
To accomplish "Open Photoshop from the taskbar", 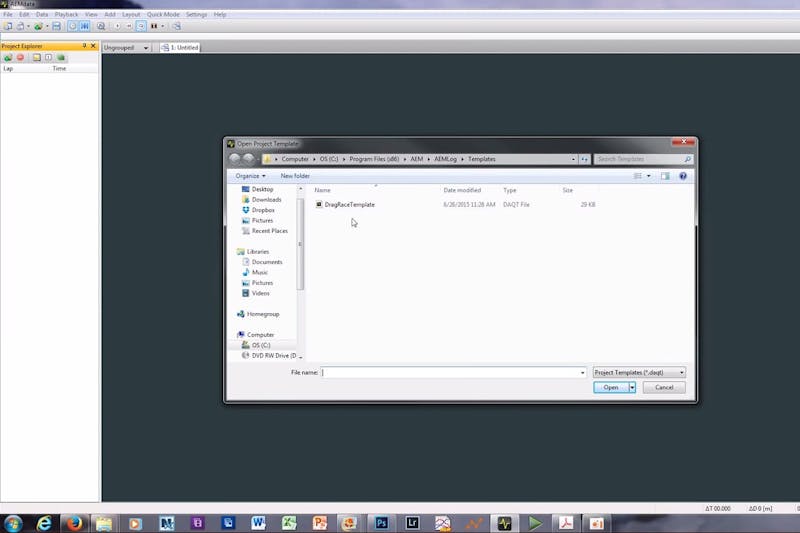I will [381, 523].
